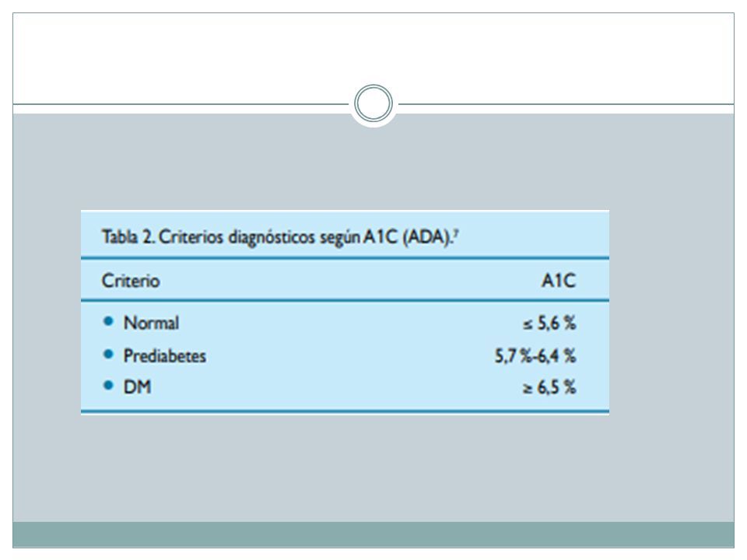Select the value '5,7 %-6,4 %'
This screenshot has width=747, height=560.
click(535, 355)
